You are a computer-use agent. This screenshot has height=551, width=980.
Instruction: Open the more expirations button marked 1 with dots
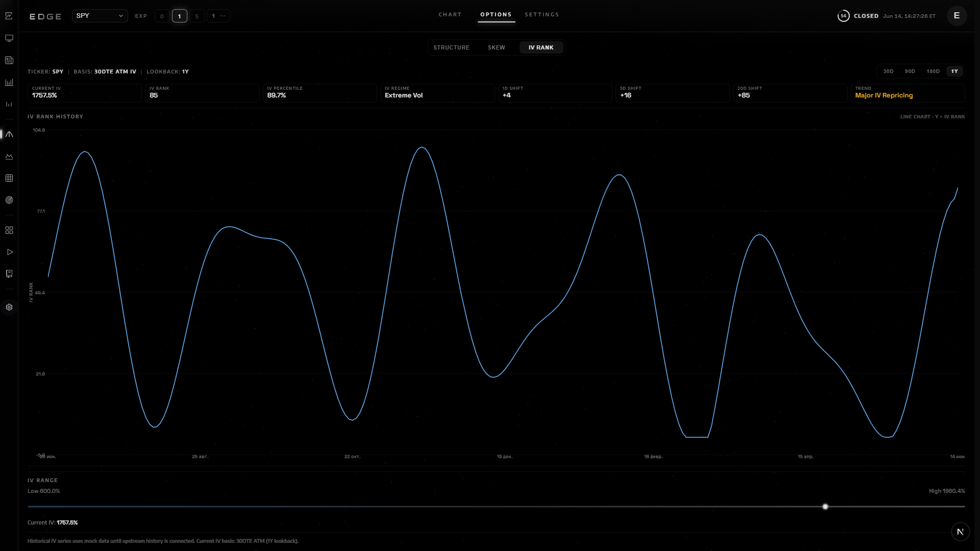coord(218,16)
